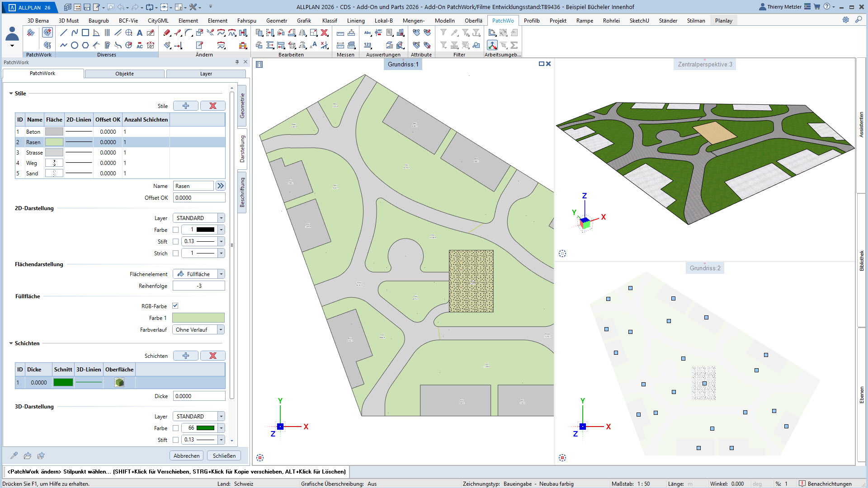Click the red X delete icon in Bearbeiten
The height and width of the screenshot is (488, 868).
coord(324,33)
